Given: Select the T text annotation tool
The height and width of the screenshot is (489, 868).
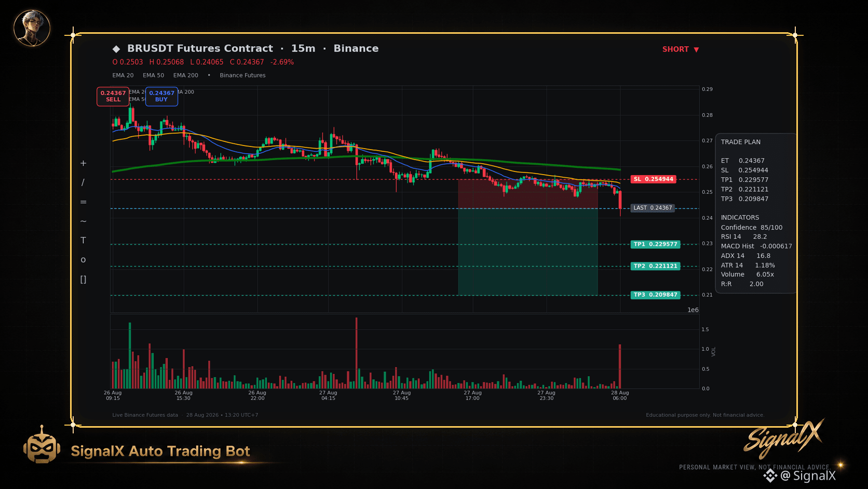Looking at the screenshot, I should click(x=83, y=241).
